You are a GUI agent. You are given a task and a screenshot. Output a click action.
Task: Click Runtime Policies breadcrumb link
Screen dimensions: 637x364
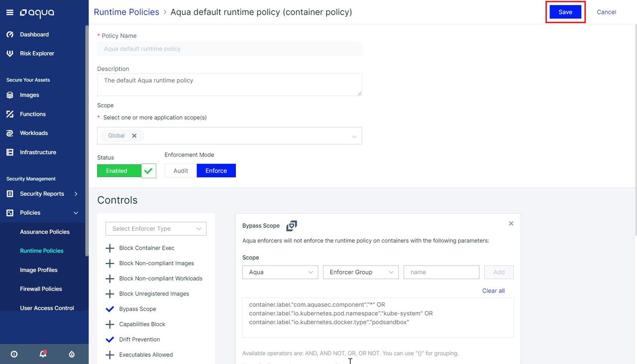pyautogui.click(x=126, y=12)
